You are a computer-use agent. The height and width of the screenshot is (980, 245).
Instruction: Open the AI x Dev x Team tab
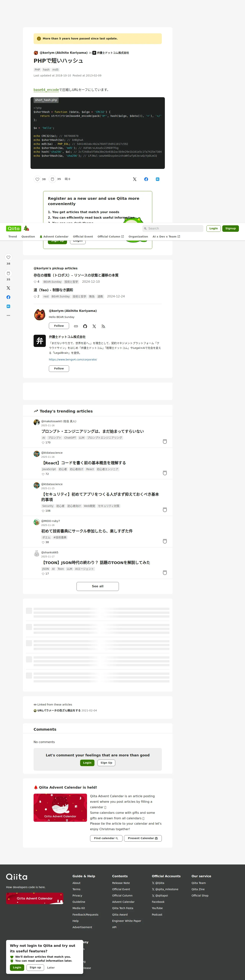tap(166, 237)
